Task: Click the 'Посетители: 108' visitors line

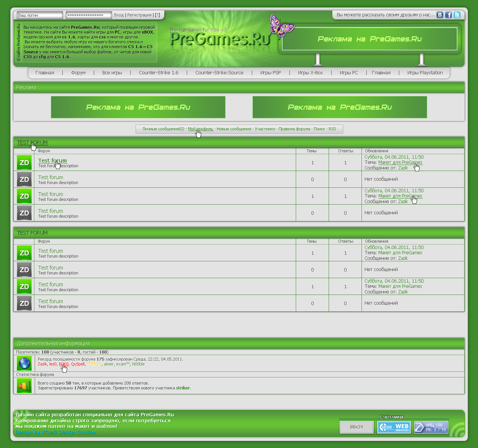Action: pos(62,352)
